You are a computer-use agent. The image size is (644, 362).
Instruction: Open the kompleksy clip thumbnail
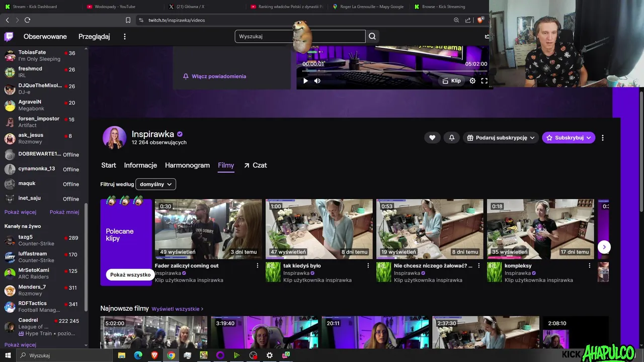click(x=540, y=229)
